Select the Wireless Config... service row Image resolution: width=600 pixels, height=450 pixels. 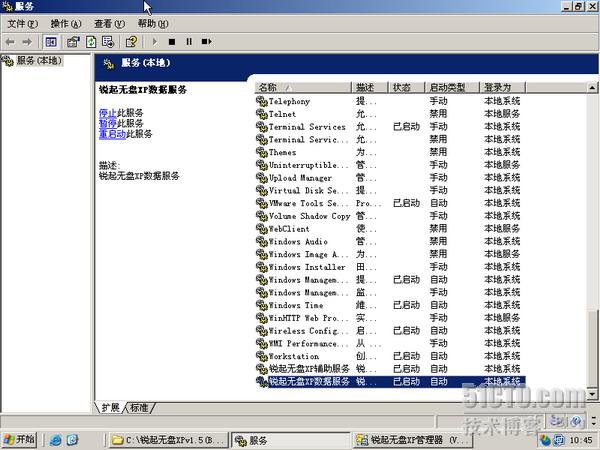(x=390, y=331)
